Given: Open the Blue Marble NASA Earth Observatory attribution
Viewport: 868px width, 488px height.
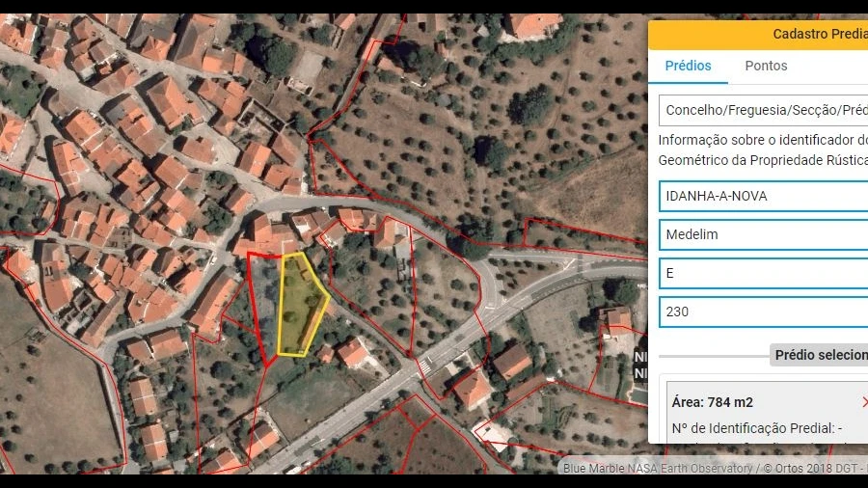Looking at the screenshot, I should pyautogui.click(x=657, y=469).
